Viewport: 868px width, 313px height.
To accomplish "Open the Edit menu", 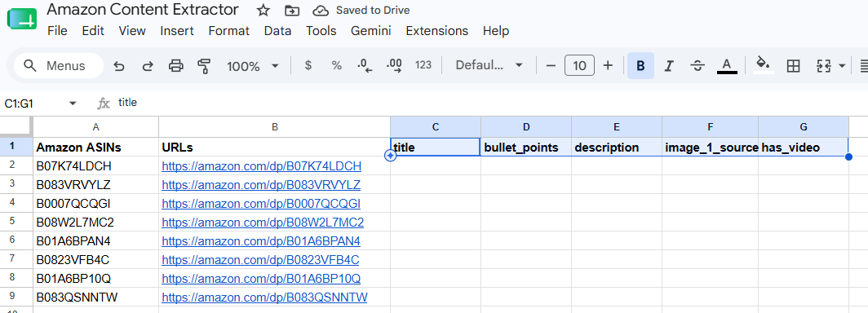I will [x=93, y=31].
